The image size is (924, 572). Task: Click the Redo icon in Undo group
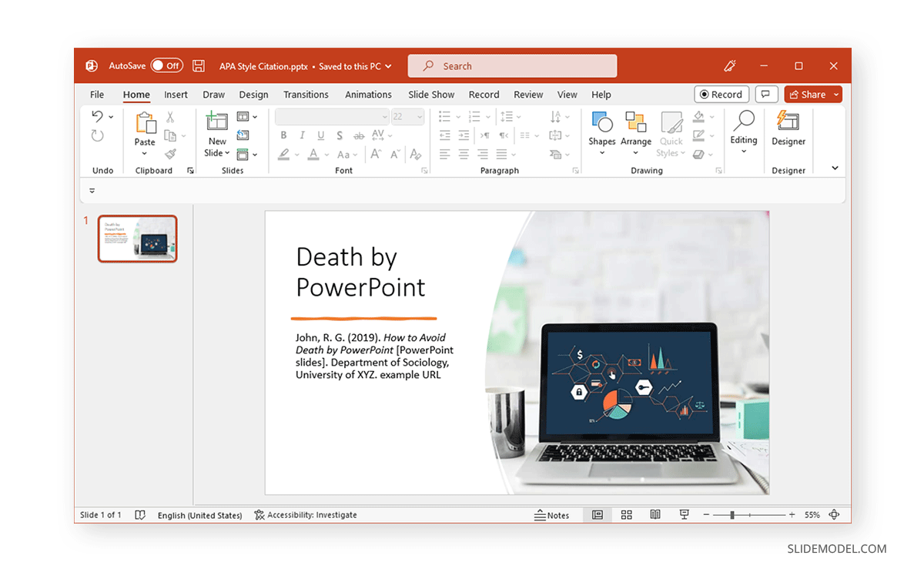tap(98, 135)
